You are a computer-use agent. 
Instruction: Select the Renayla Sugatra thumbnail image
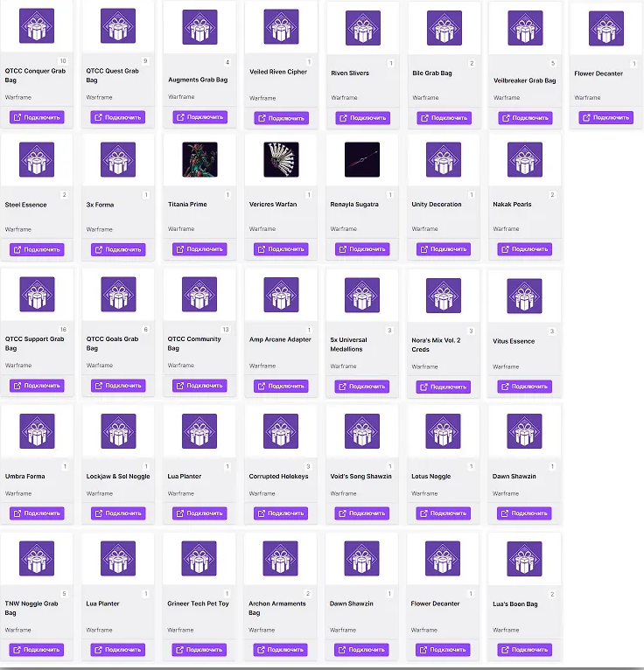(x=362, y=160)
